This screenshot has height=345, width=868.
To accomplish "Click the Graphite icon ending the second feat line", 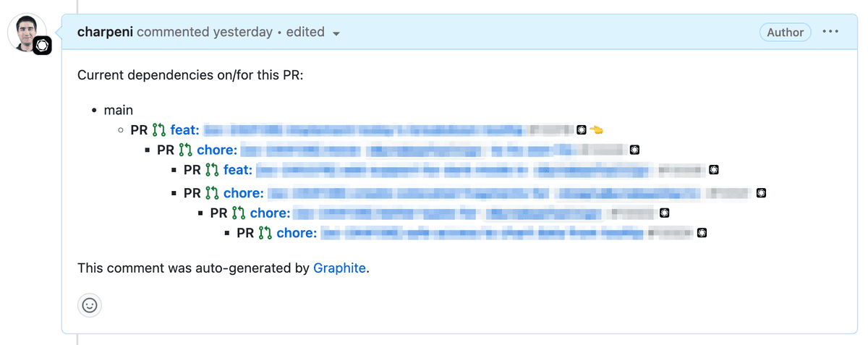I will (x=713, y=170).
